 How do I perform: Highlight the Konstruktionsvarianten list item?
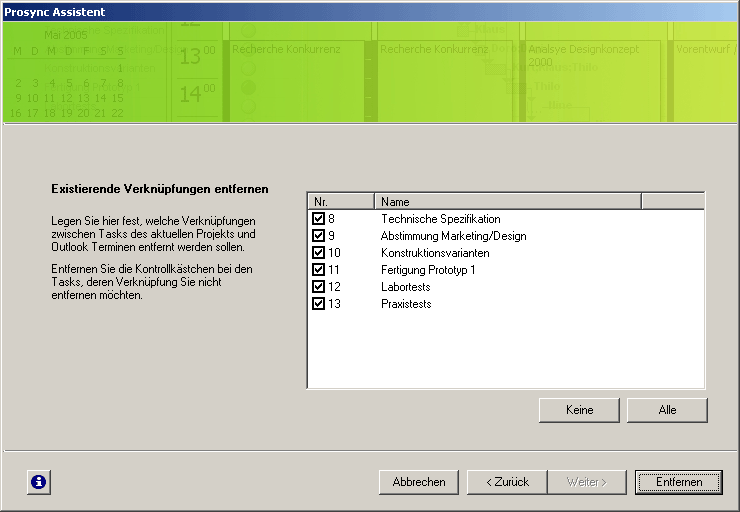435,253
